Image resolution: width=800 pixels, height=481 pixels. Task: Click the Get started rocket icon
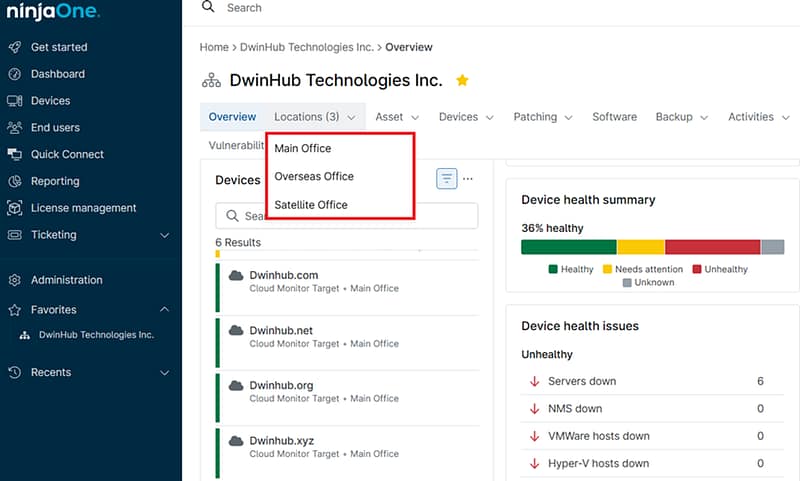tap(15, 47)
